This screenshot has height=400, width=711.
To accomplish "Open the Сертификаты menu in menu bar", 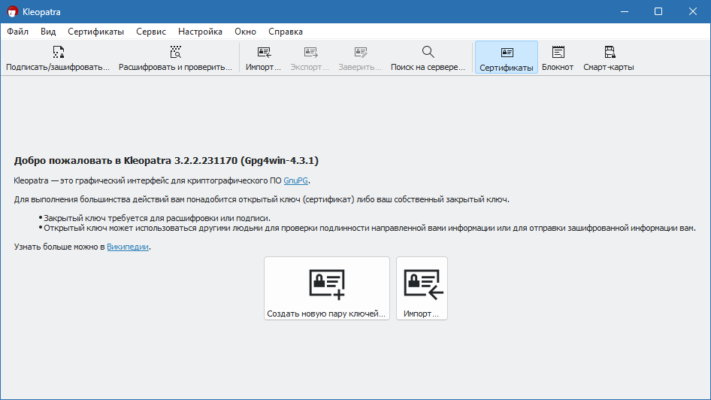I will tap(96, 32).
